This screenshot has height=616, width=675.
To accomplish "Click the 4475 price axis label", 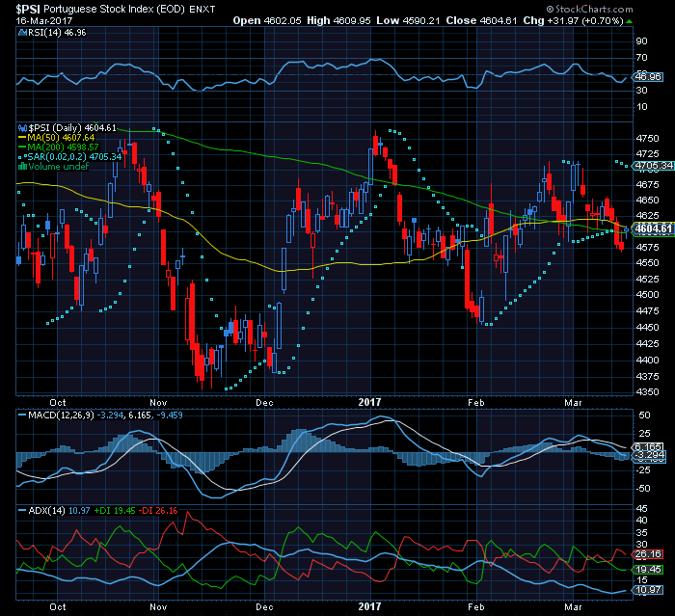I will (x=647, y=310).
